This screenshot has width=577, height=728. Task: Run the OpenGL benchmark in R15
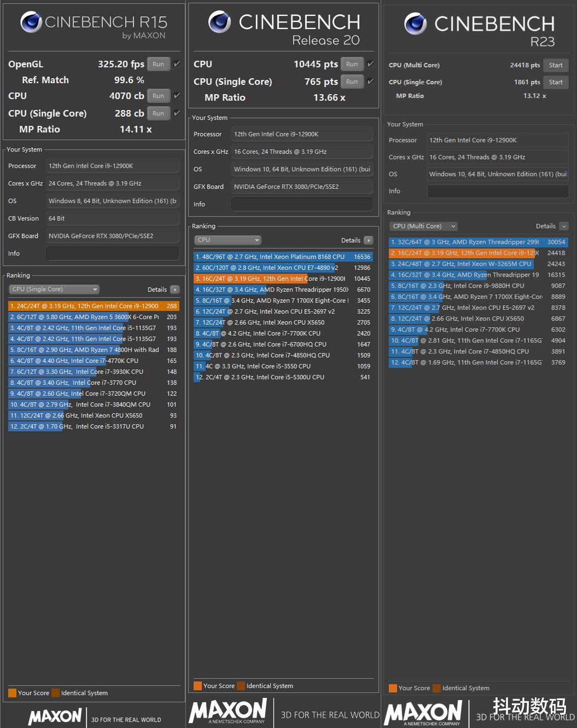click(x=158, y=64)
